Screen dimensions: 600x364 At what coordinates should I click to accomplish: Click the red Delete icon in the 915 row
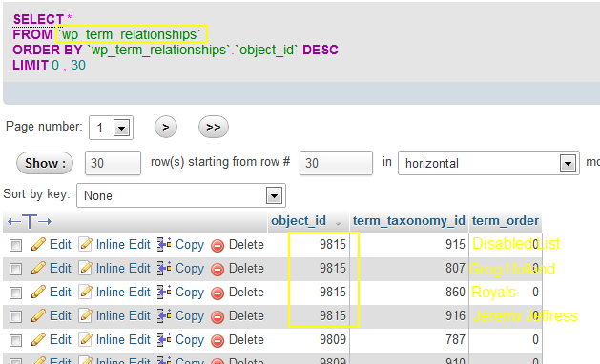(217, 245)
